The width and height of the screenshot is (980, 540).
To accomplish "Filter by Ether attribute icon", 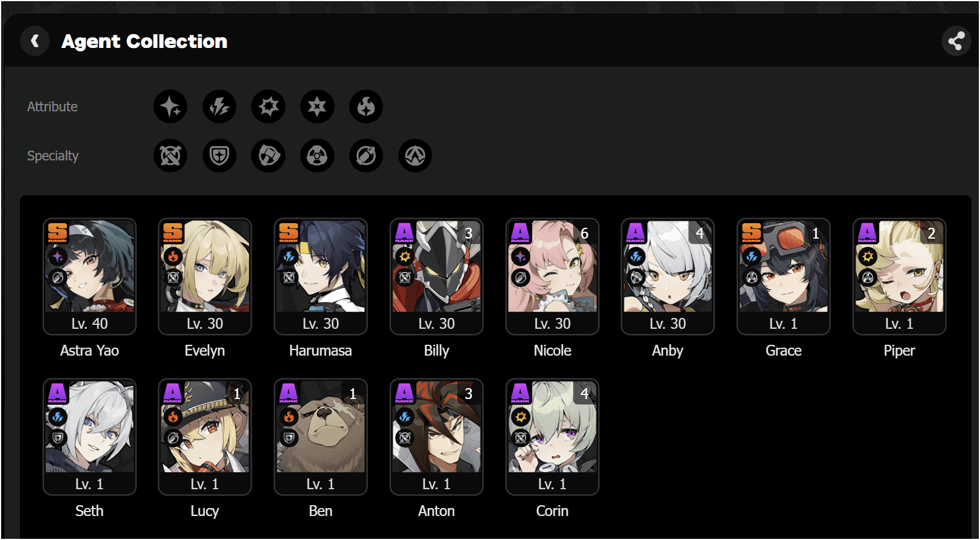I will pos(171,107).
